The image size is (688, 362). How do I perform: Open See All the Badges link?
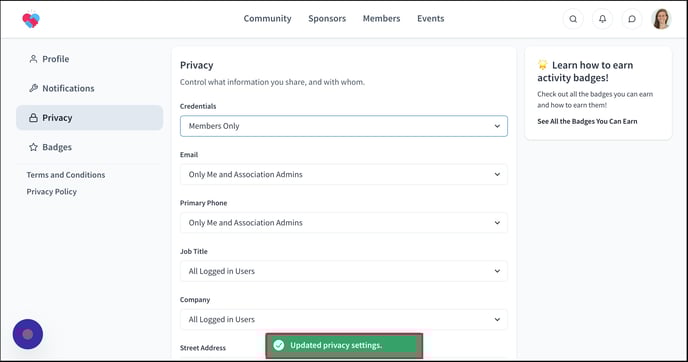tap(587, 121)
